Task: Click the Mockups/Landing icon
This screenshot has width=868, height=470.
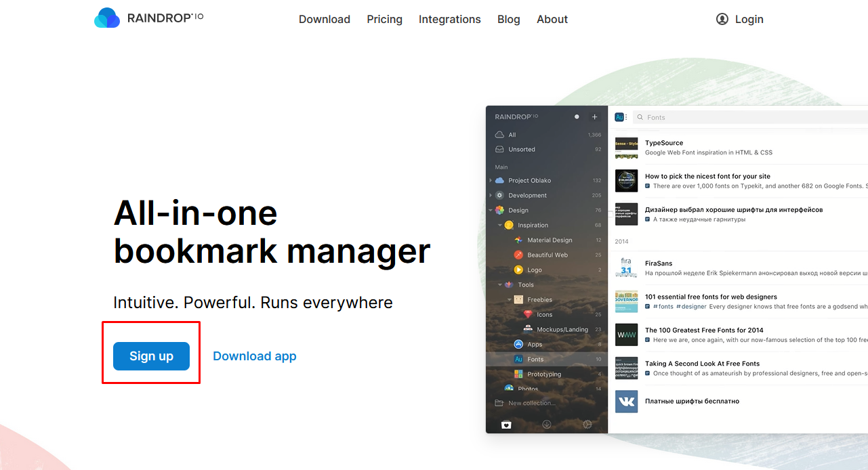Action: (x=528, y=329)
